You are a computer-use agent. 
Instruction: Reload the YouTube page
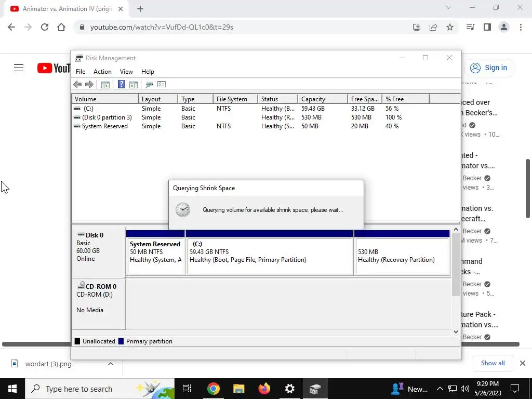click(45, 27)
